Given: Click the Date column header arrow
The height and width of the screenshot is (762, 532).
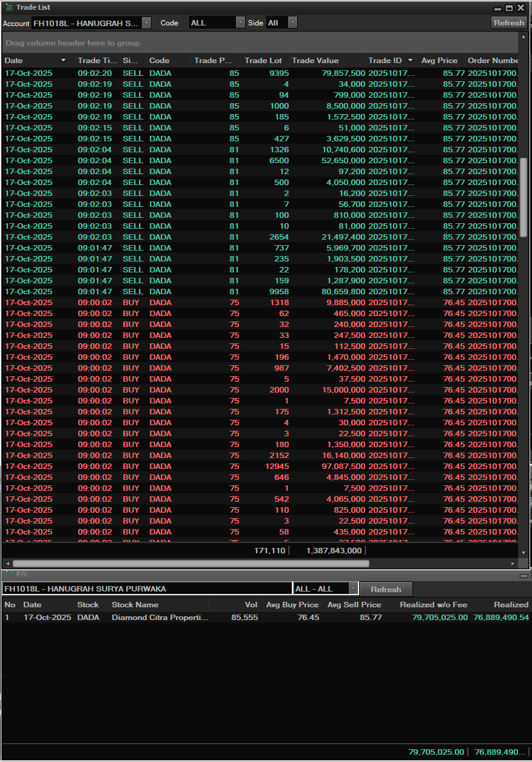Looking at the screenshot, I should coord(64,61).
